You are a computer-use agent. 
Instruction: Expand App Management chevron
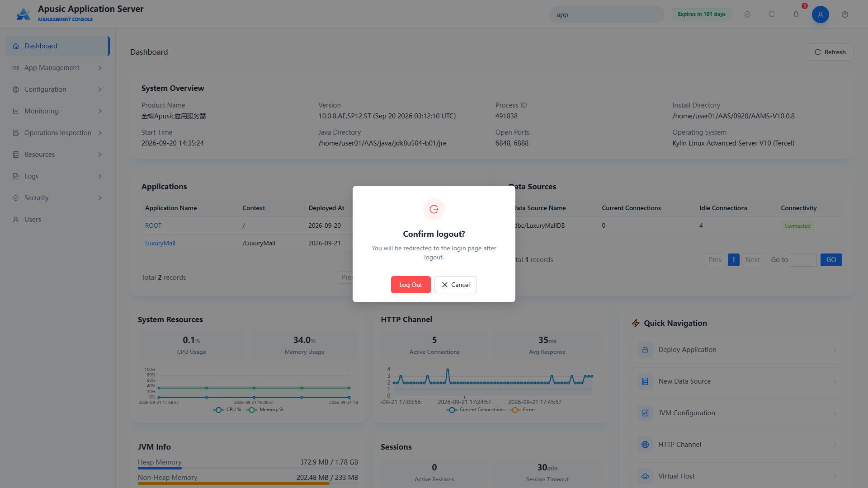click(x=100, y=68)
